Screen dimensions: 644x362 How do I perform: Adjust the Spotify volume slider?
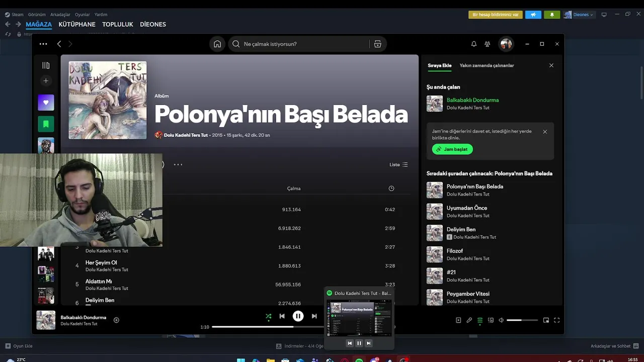(522, 320)
